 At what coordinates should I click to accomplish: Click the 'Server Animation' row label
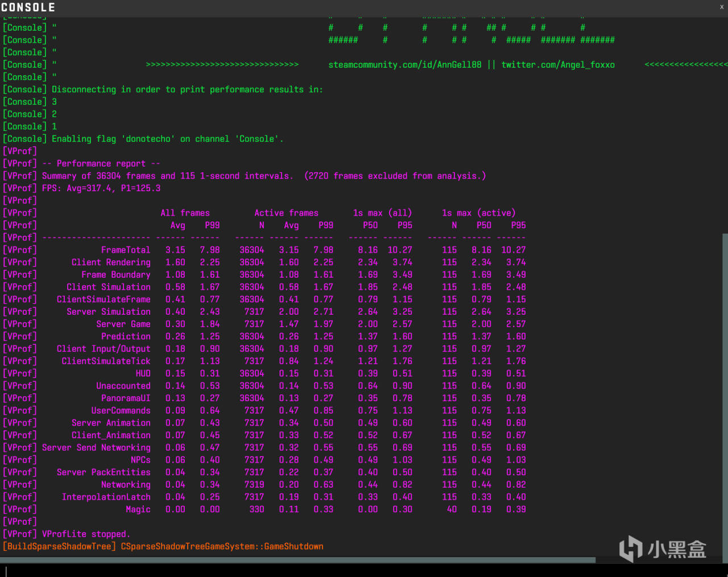tap(111, 423)
